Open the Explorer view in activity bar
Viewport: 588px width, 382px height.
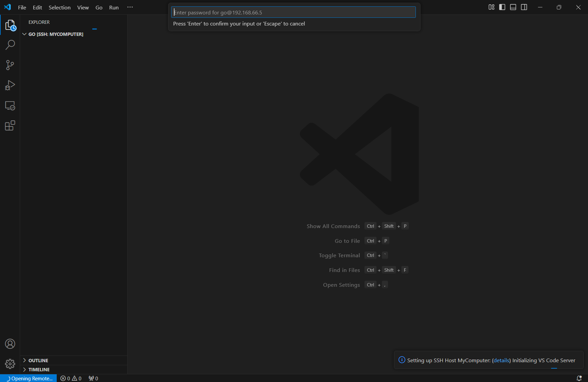10,25
